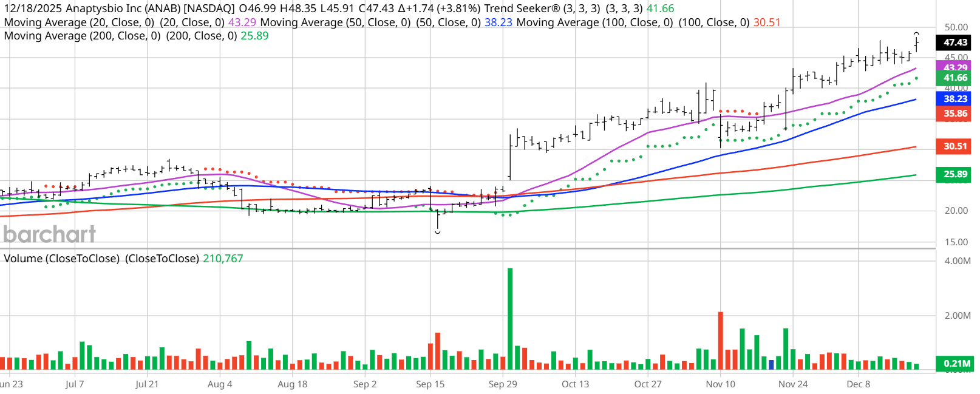Screen dimensions: 980x394
Task: Click the Sep 15 date axis label
Action: pos(430,384)
